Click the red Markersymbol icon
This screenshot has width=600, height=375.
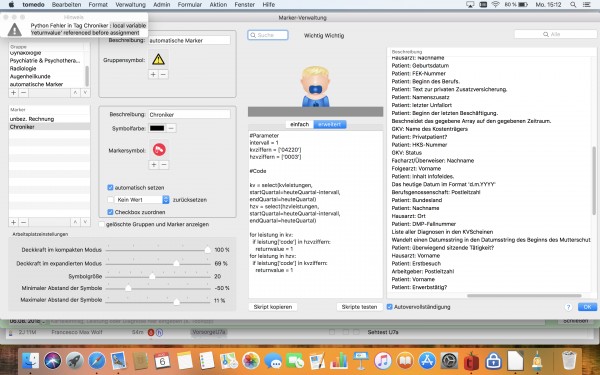pyautogui.click(x=159, y=149)
